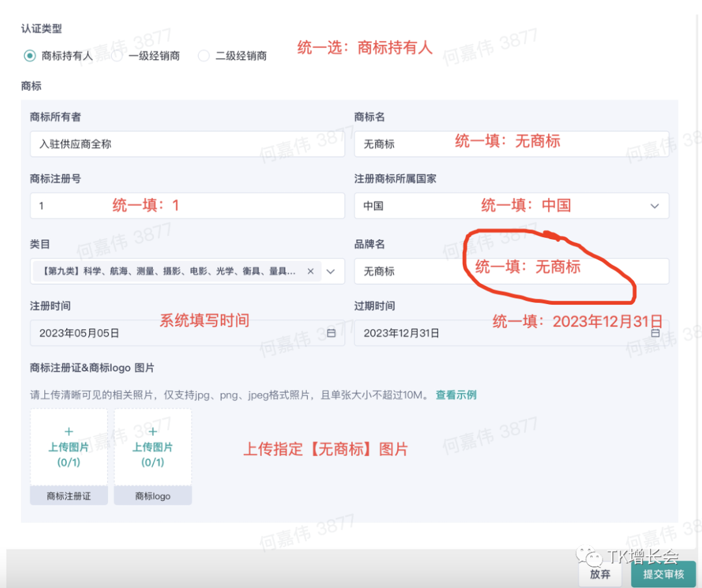Click the calendar icon in the 注册时间 field
This screenshot has height=588, width=702.
[x=331, y=333]
